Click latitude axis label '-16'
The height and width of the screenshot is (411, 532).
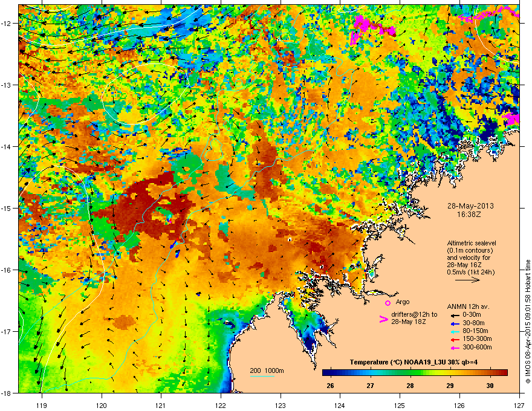pyautogui.click(x=7, y=270)
